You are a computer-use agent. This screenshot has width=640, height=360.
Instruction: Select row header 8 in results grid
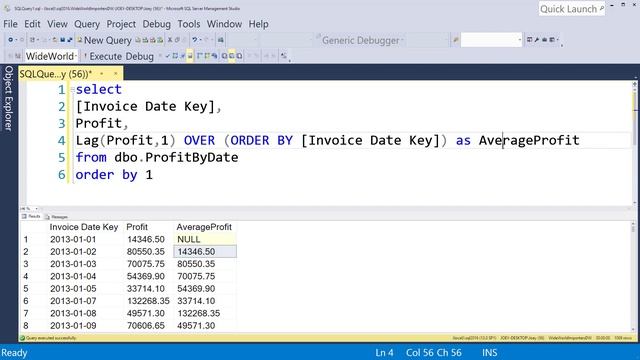coord(26,326)
